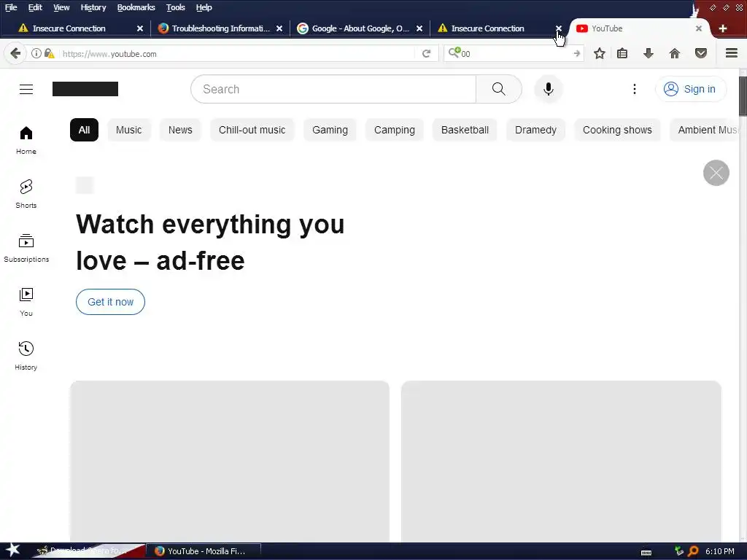Image resolution: width=747 pixels, height=560 pixels.
Task: Go to Home in YouTube sidebar
Action: (x=26, y=141)
